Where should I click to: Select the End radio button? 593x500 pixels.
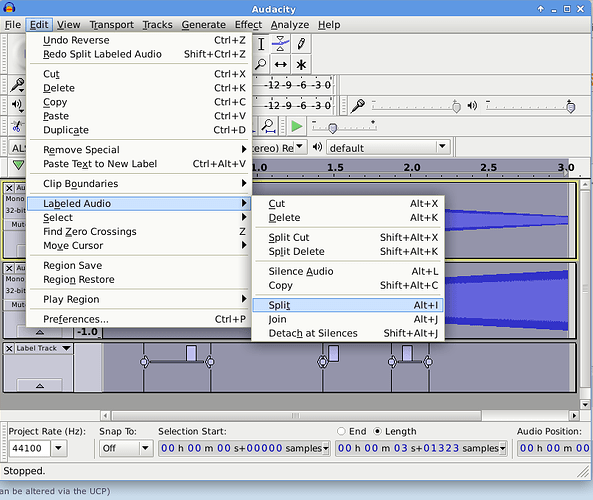coord(341,431)
